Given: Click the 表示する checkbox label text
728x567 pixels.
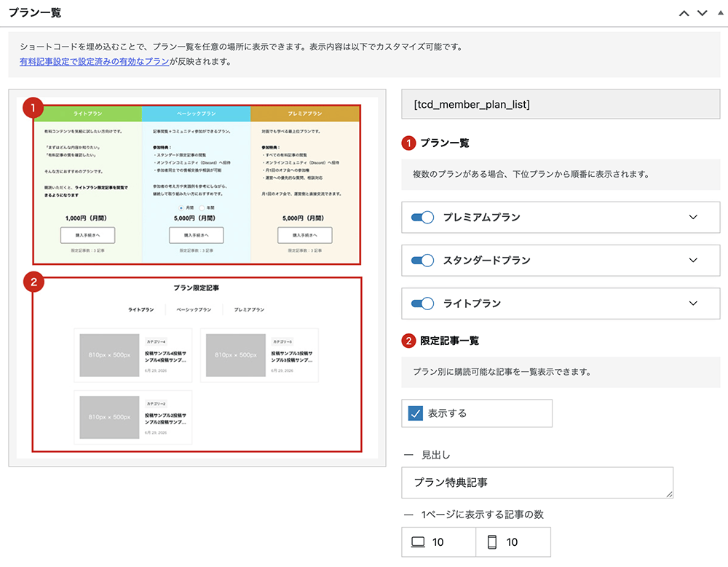Looking at the screenshot, I should pyautogui.click(x=447, y=413).
